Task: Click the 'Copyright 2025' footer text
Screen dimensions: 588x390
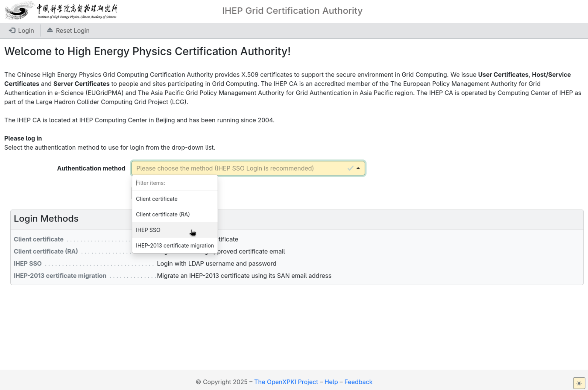Action: pyautogui.click(x=222, y=382)
